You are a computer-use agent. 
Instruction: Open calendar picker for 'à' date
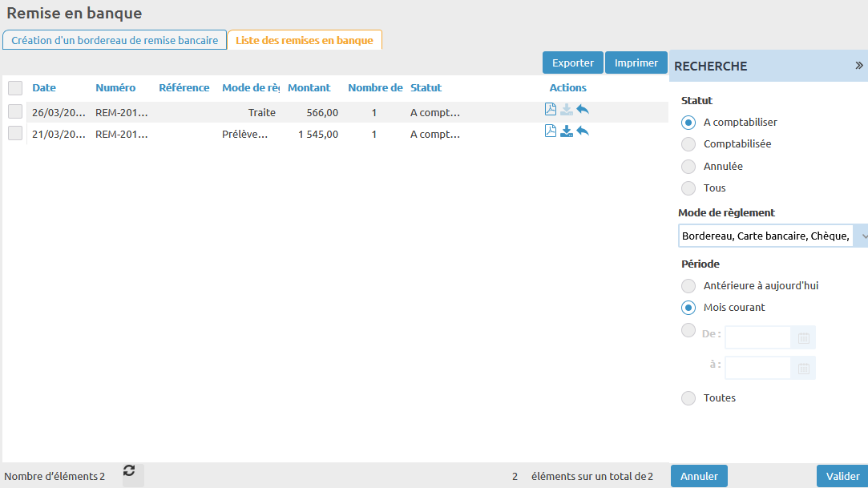pos(804,369)
